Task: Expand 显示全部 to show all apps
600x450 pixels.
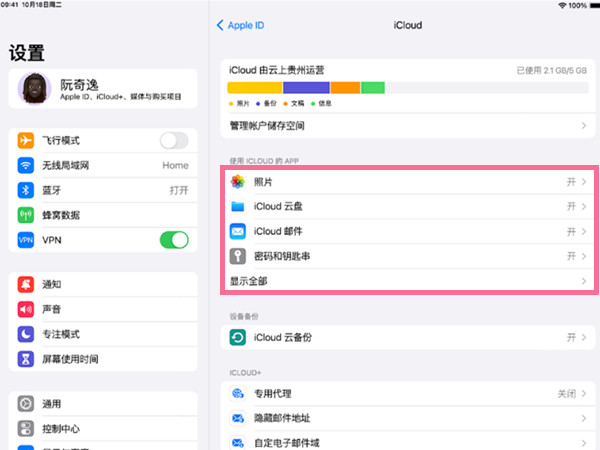Action: click(407, 282)
